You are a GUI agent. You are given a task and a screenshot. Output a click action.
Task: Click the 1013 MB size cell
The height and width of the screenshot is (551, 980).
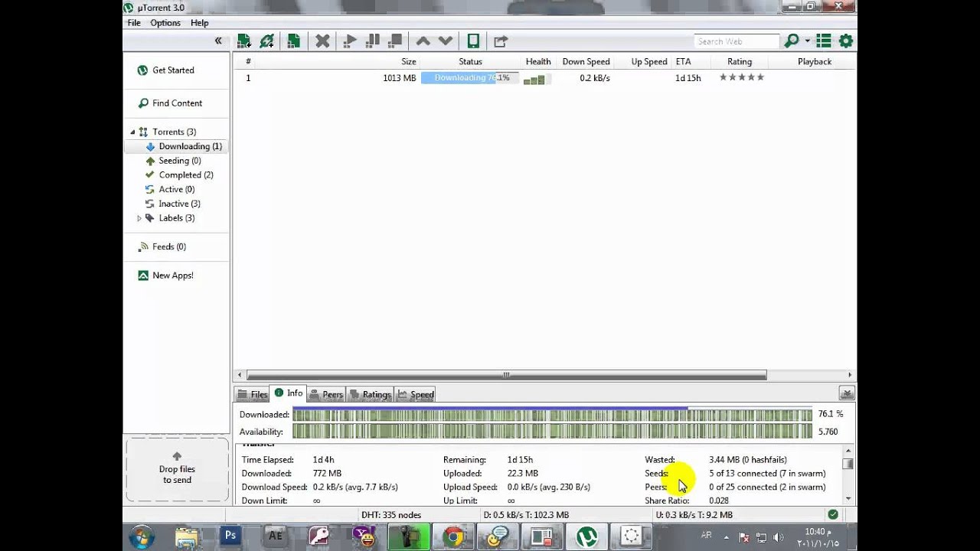click(399, 78)
